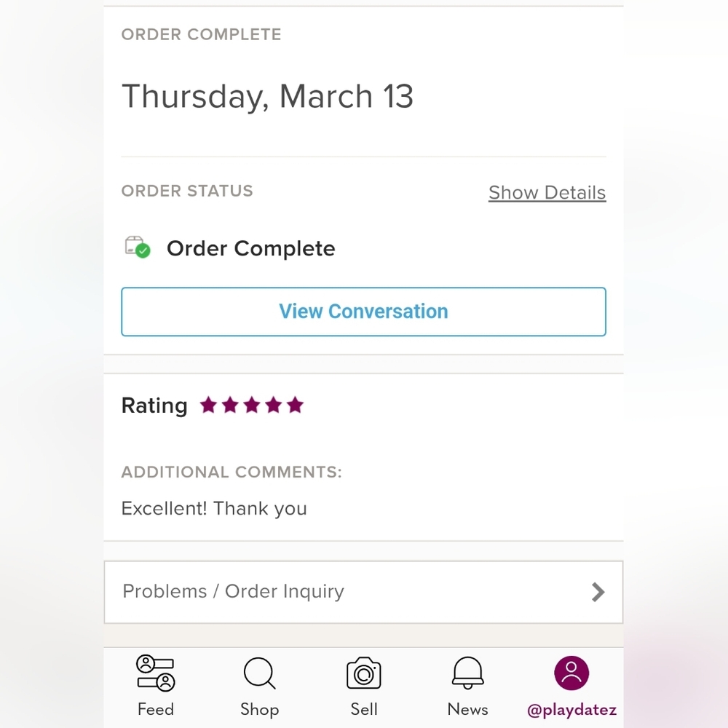
Task: Click the @playdatez username label
Action: point(571,710)
